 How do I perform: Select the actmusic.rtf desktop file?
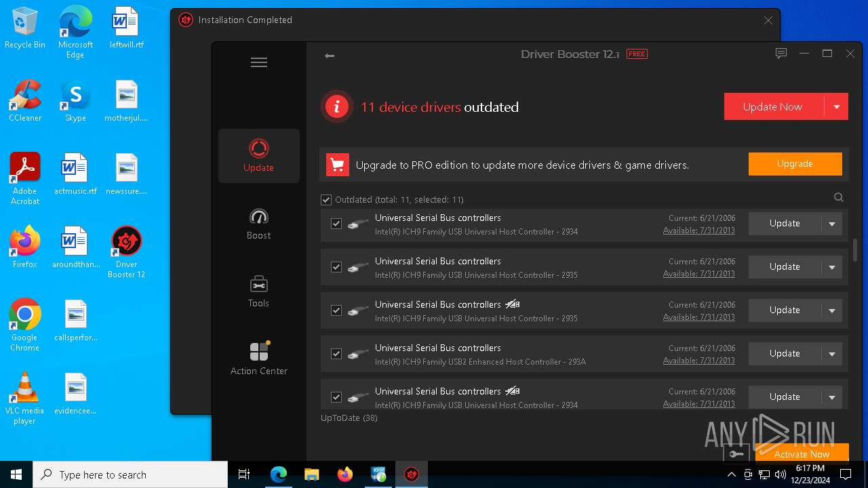[x=75, y=174]
